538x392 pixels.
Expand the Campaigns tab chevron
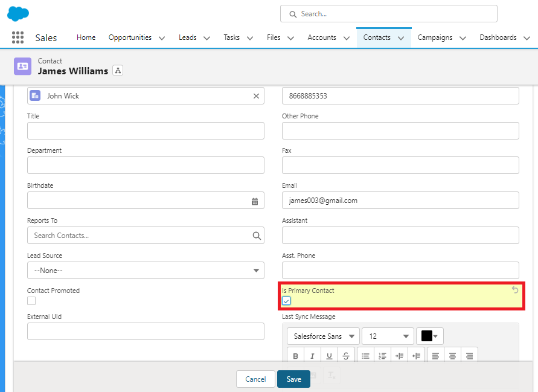coord(463,38)
